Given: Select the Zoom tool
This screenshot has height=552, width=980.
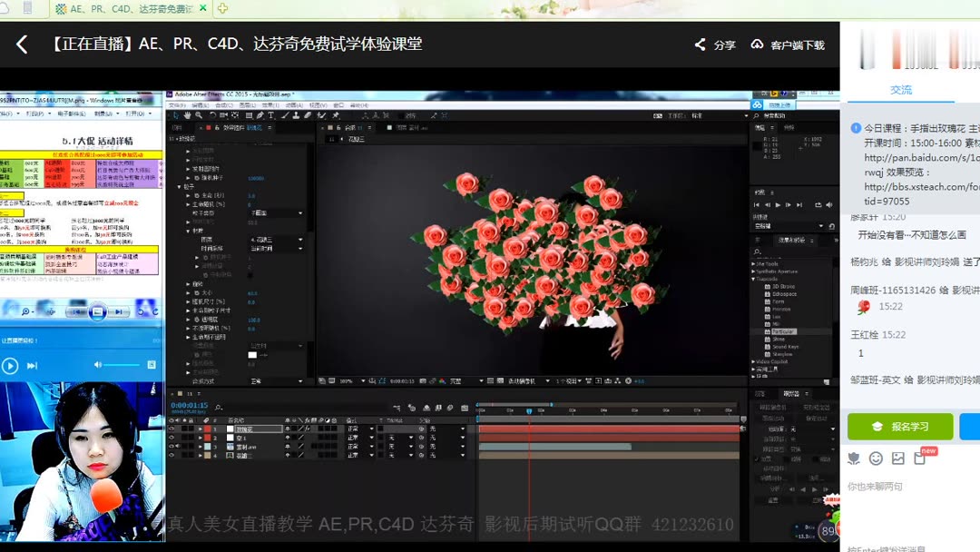Looking at the screenshot, I should [x=198, y=116].
